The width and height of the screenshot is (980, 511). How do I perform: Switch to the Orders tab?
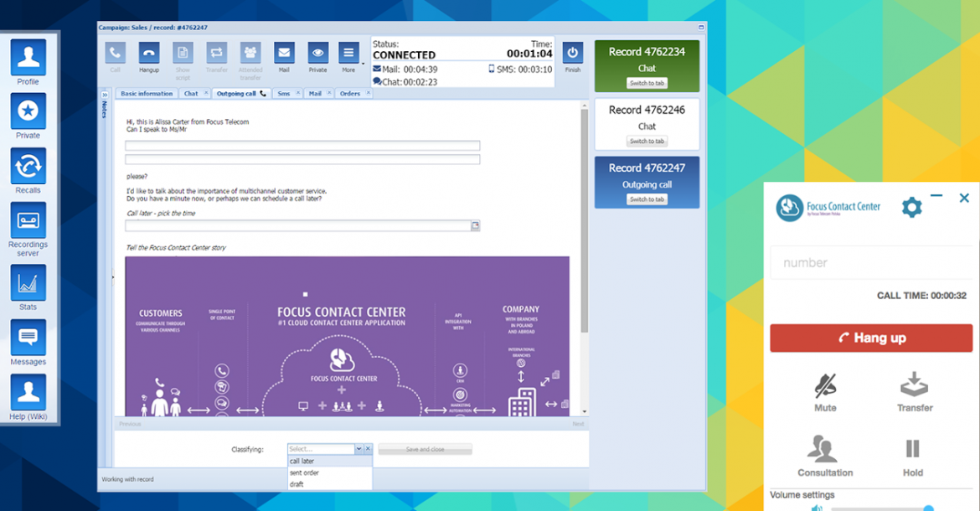pos(350,94)
